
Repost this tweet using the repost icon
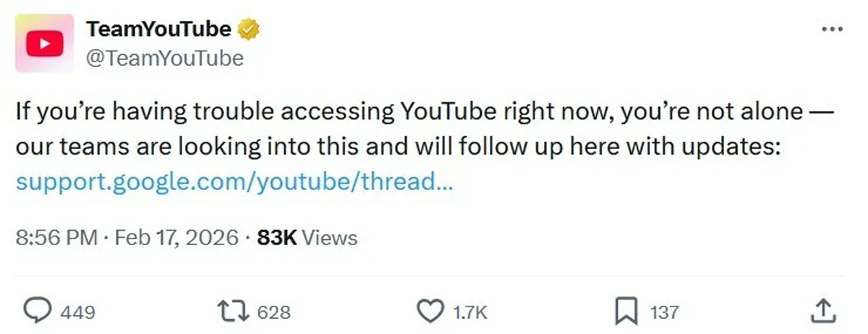pyautogui.click(x=233, y=312)
